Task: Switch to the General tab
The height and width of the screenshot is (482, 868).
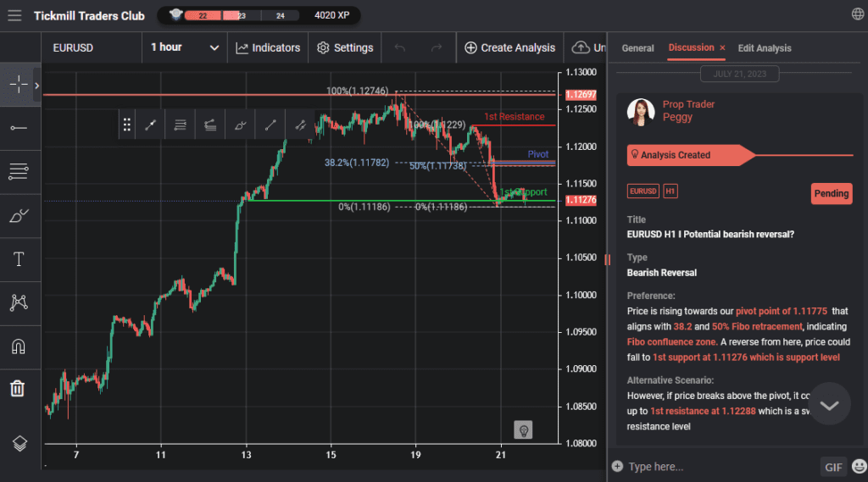Action: click(x=637, y=48)
